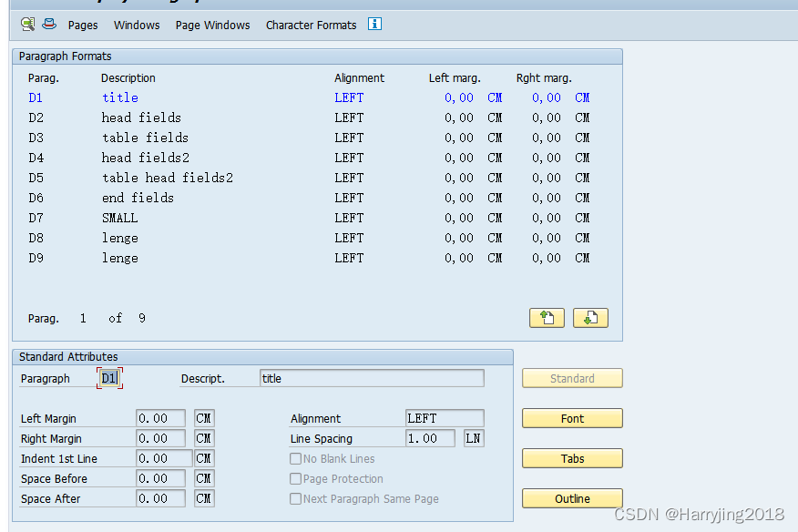Select paragraph format D1 in list
Screen dimensions: 798x532
click(x=36, y=97)
